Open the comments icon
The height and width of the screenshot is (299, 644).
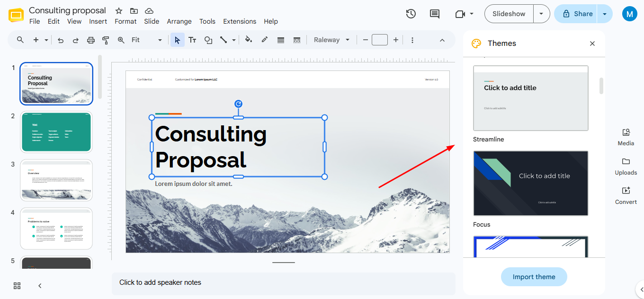[x=435, y=14]
